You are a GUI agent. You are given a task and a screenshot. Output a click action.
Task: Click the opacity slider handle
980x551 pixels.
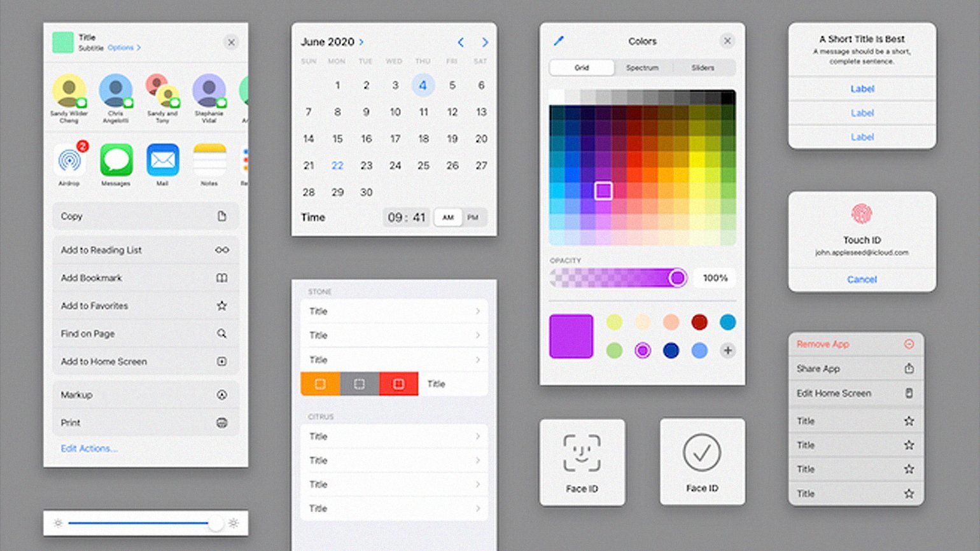(x=677, y=278)
